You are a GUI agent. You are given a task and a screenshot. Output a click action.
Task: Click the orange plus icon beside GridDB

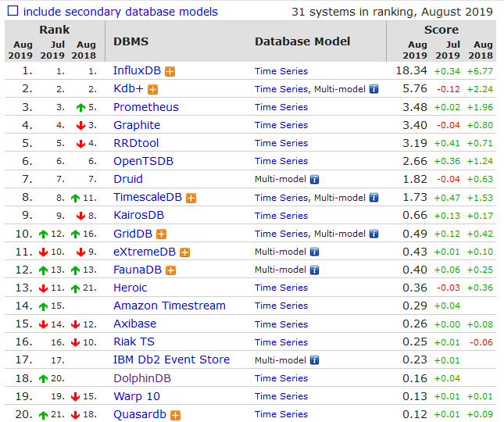click(x=161, y=234)
